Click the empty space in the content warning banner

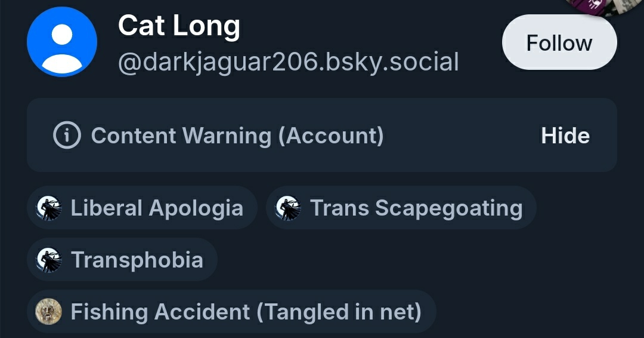pyautogui.click(x=459, y=136)
